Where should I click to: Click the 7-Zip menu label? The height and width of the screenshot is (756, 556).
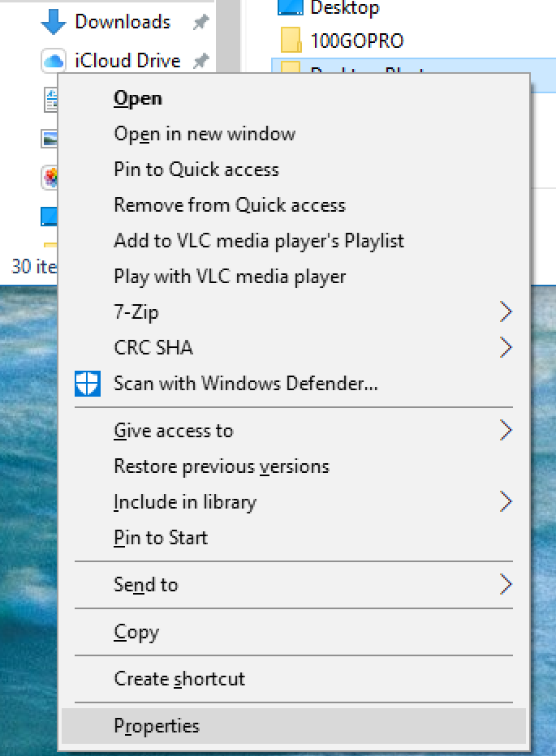[x=136, y=312]
